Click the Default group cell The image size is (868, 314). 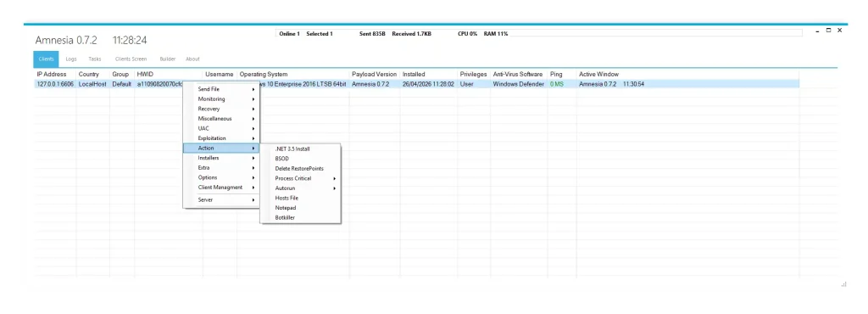pyautogui.click(x=122, y=84)
